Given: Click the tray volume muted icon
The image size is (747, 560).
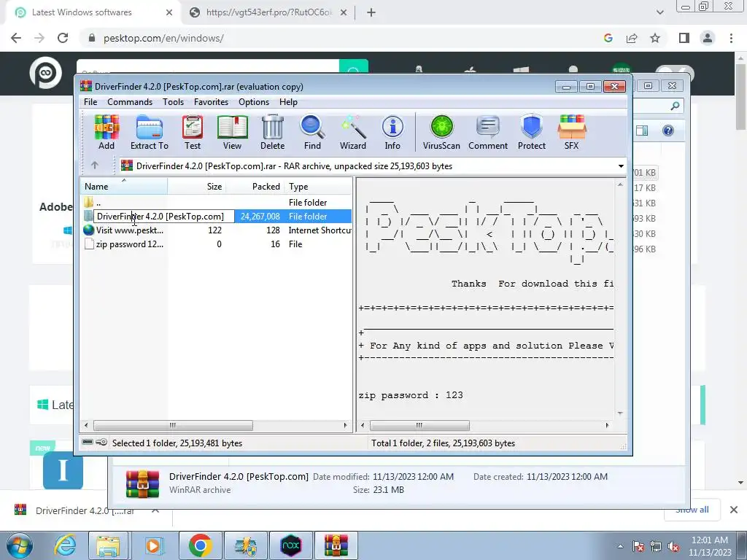Looking at the screenshot, I should coord(673,546).
